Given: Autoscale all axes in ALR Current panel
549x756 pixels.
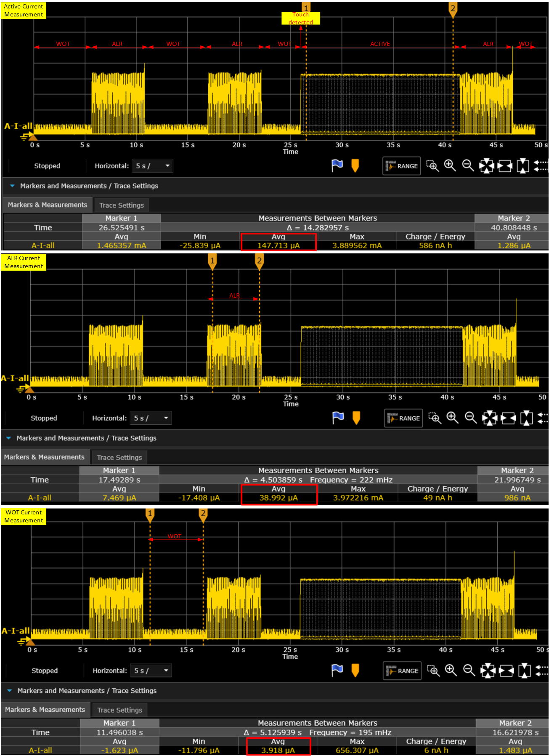Looking at the screenshot, I should click(x=490, y=418).
